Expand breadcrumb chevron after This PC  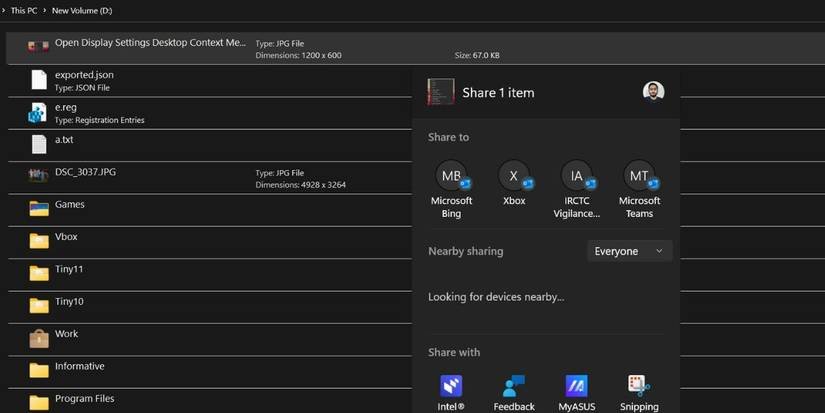[45, 10]
